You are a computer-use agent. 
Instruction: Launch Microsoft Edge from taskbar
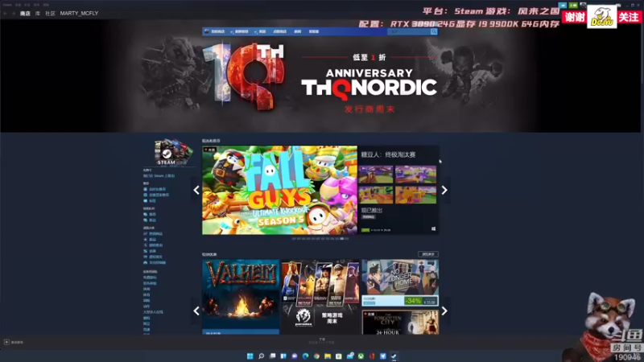pyautogui.click(x=306, y=356)
